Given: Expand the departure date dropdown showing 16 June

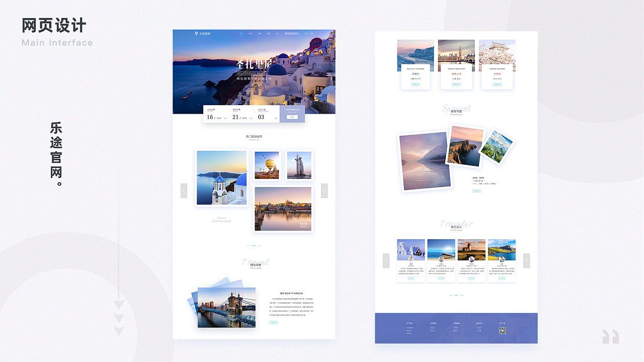Looking at the screenshot, I should [225, 118].
